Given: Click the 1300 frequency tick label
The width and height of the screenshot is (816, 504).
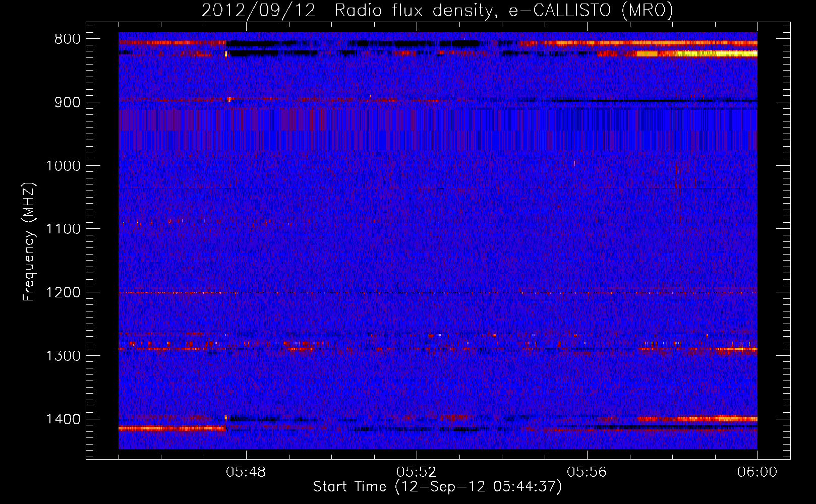Looking at the screenshot, I should [63, 356].
